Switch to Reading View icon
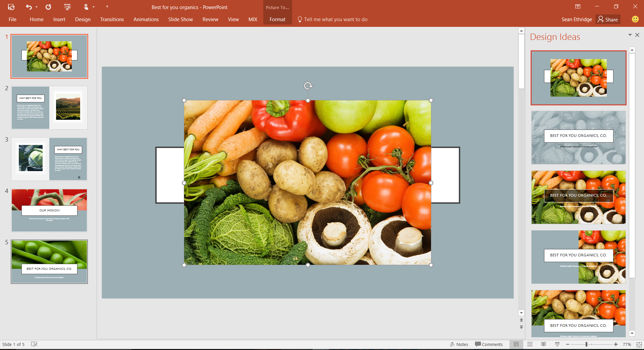 pos(544,344)
